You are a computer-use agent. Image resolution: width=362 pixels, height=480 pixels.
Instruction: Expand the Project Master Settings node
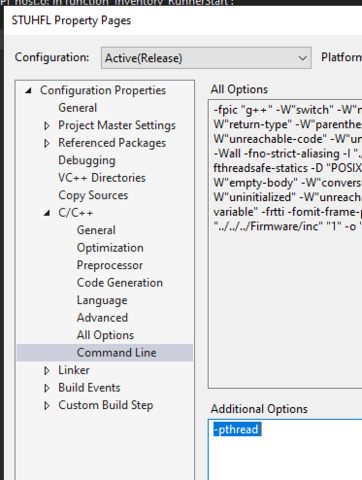tap(47, 126)
